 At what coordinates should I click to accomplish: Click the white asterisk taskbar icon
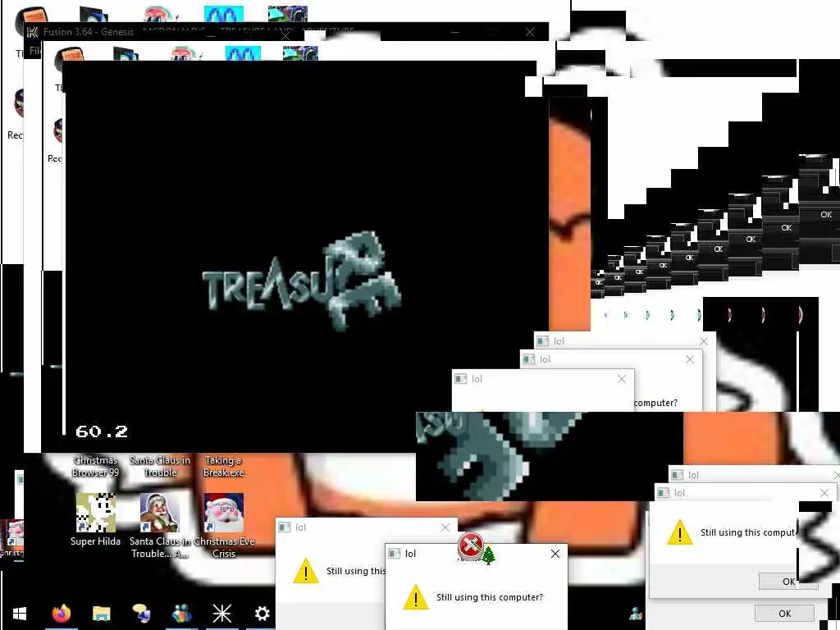click(221, 614)
